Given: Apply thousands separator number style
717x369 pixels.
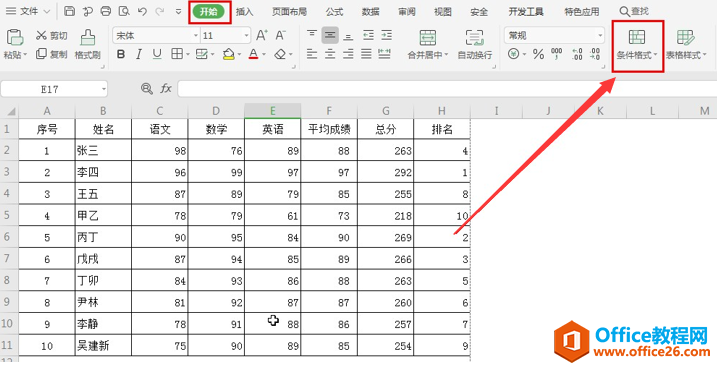Looking at the screenshot, I should [556, 54].
